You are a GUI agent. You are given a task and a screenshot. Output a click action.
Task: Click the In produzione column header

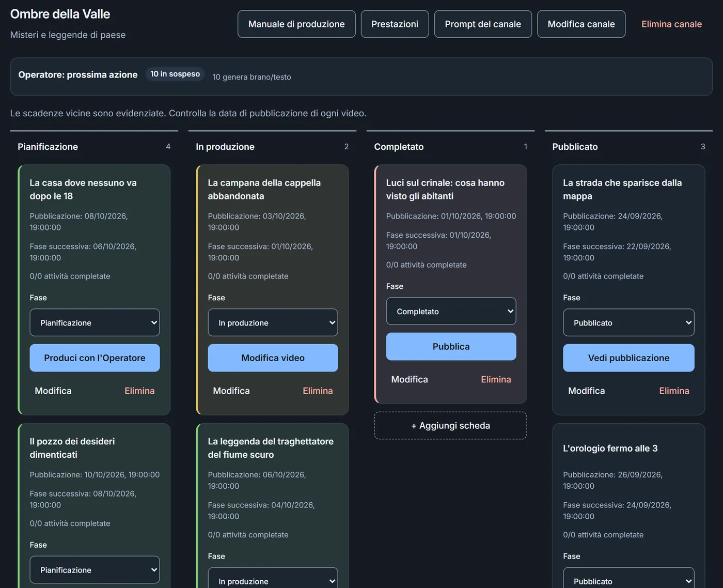[225, 147]
